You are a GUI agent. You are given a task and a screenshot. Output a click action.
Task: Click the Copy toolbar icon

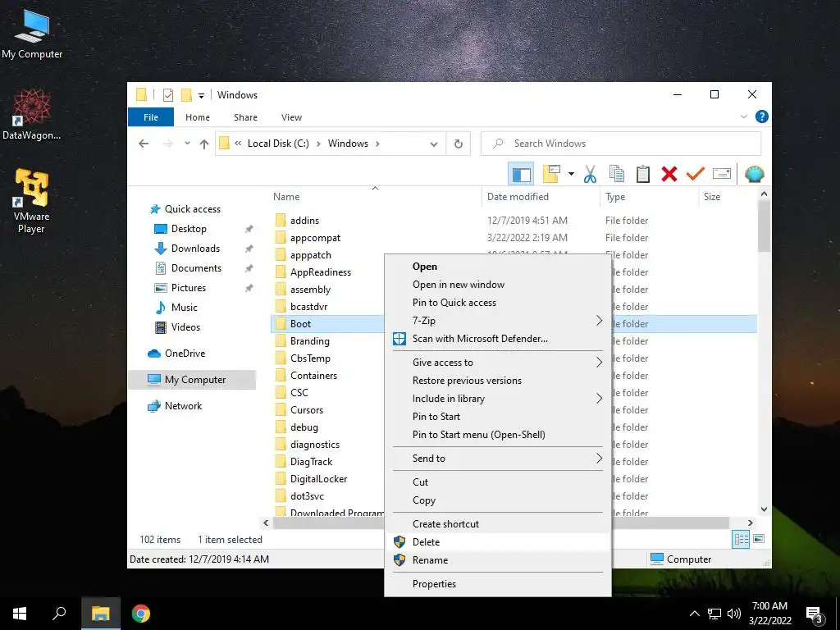coord(617,174)
